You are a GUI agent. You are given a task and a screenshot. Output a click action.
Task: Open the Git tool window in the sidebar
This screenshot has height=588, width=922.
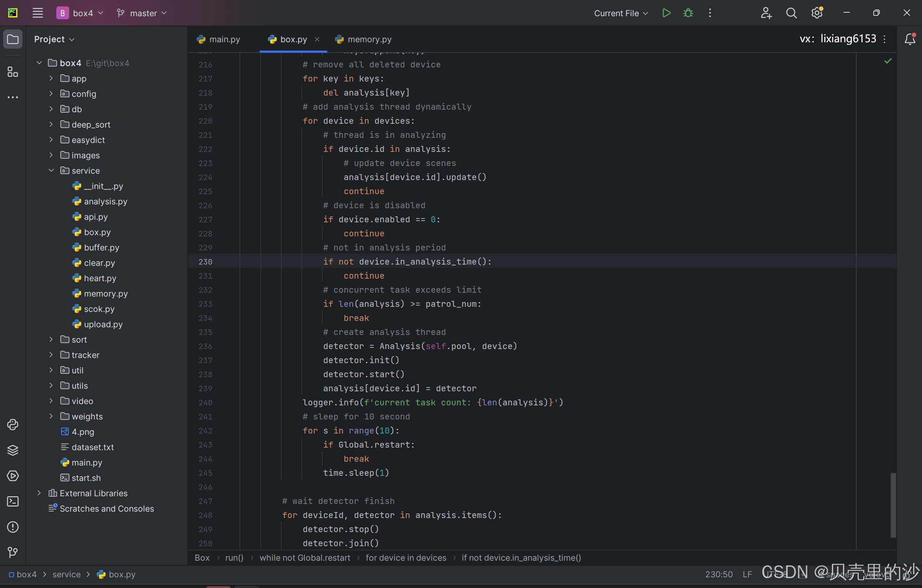pyautogui.click(x=13, y=553)
